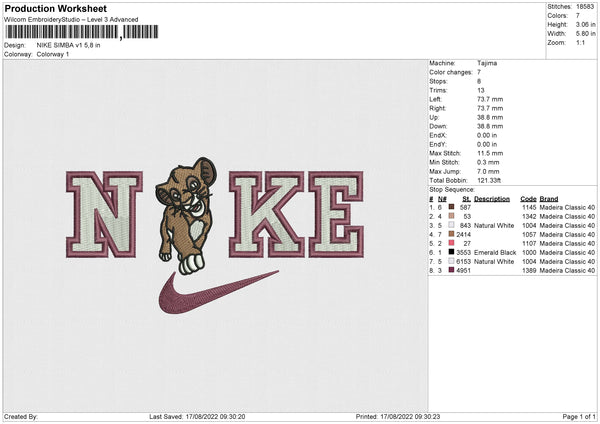Viewport: 600px width, 424px height.
Task: Click the Total Bobbin value '121.33ft'
Action: click(489, 180)
